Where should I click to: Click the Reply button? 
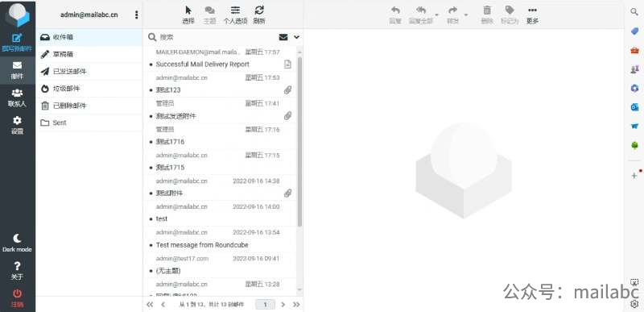[395, 15]
